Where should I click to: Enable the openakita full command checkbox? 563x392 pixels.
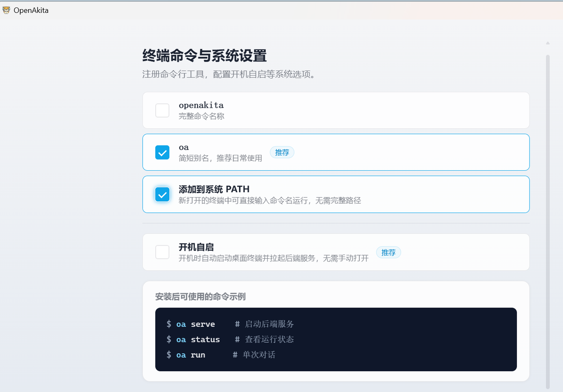[x=162, y=110]
